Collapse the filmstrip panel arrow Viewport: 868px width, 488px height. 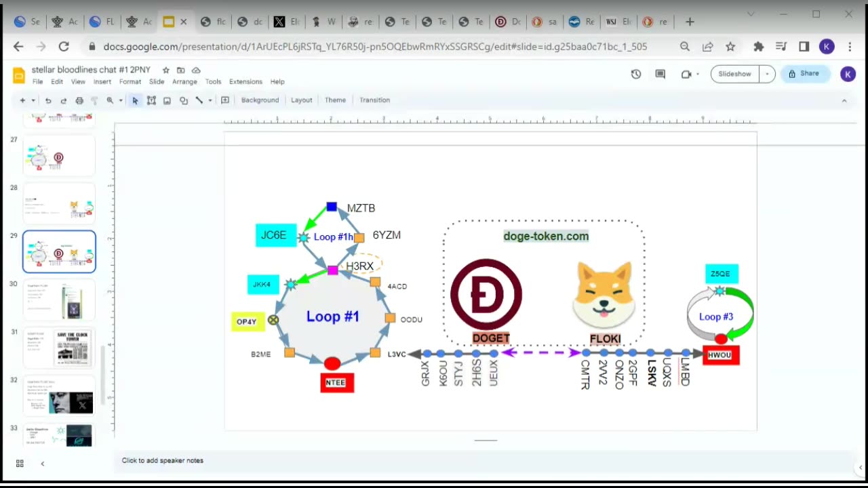(42, 464)
